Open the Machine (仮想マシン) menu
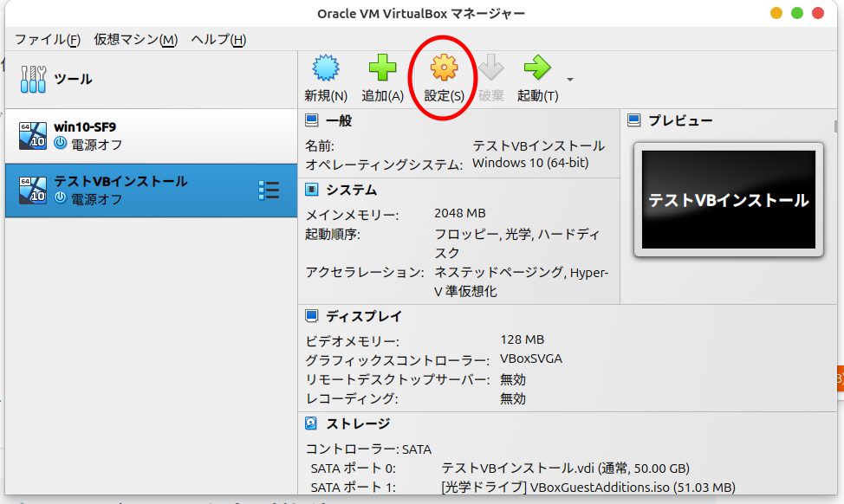The width and height of the screenshot is (844, 504). pyautogui.click(x=135, y=40)
